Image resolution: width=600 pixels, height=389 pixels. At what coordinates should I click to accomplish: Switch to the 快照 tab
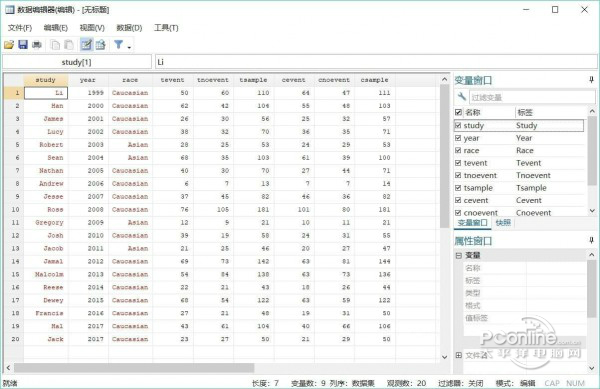pyautogui.click(x=503, y=223)
